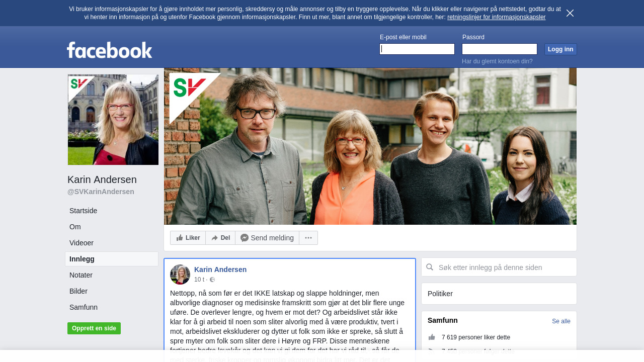Open Karin Andersen profile picture
This screenshot has width=644, height=362.
tap(113, 120)
